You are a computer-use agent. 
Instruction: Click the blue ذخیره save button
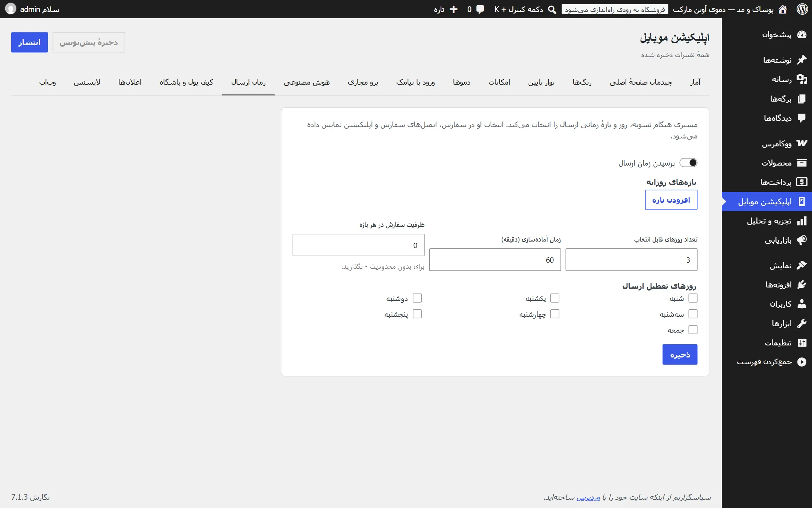(680, 354)
